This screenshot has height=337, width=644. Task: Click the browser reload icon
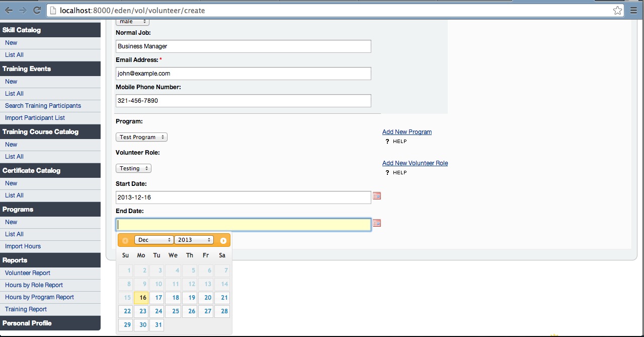(37, 10)
